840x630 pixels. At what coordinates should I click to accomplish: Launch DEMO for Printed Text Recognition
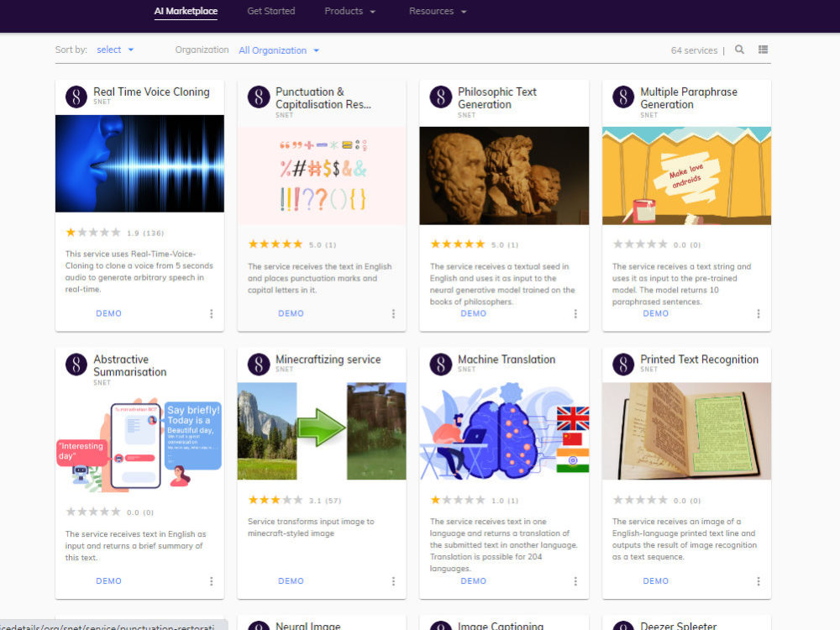click(x=656, y=580)
